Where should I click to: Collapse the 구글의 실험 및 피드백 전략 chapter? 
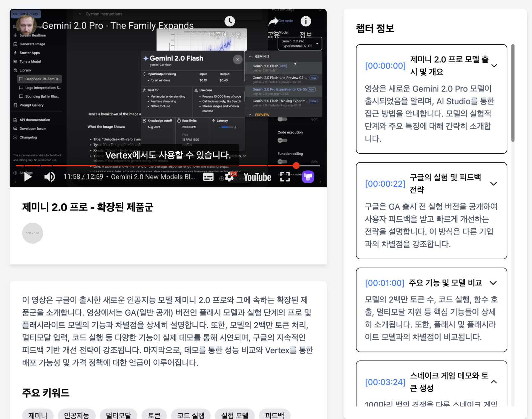point(493,184)
